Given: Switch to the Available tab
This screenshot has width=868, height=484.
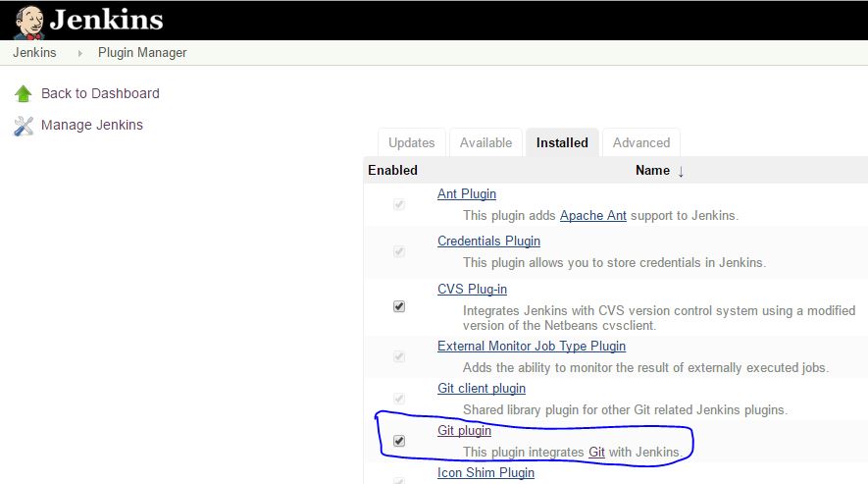Looking at the screenshot, I should [485, 142].
